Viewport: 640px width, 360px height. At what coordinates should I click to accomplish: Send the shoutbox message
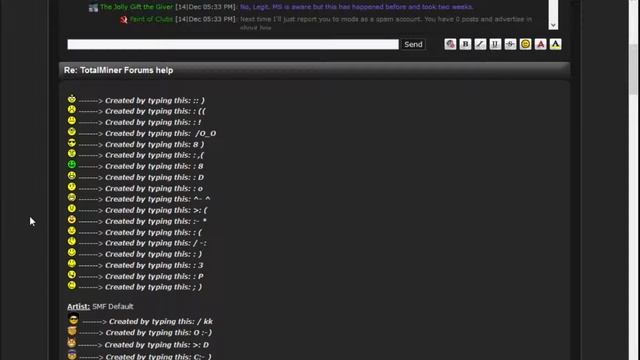pos(413,44)
